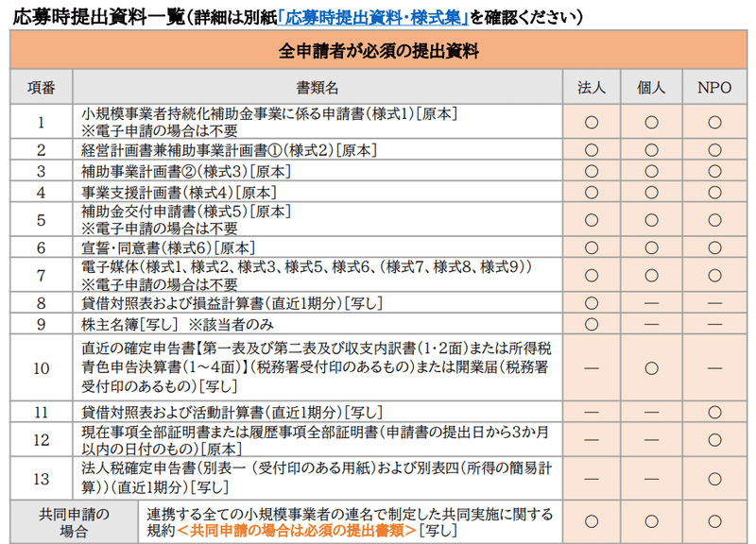Viewport: 756px width, 544px height.
Task: Click row 7 電子媒体 document name text
Action: point(306,266)
